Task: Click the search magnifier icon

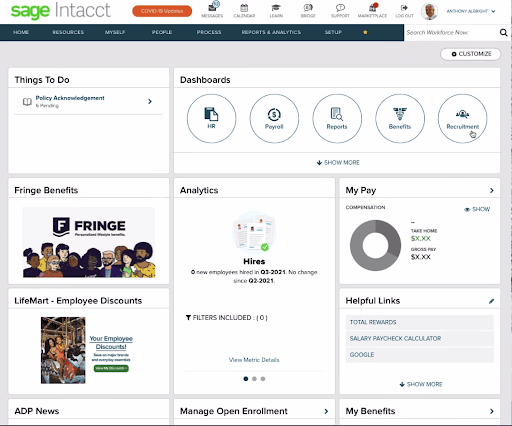Action: [503, 32]
